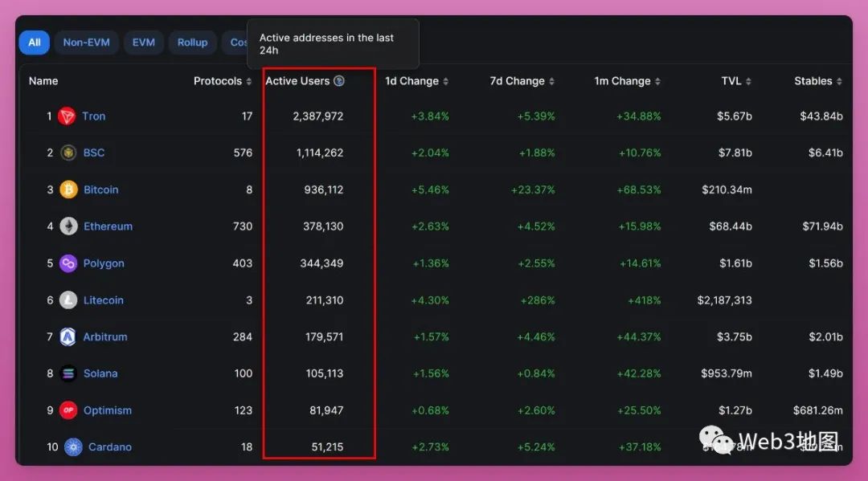Click Bitcoin TVL value $210.34m
Image resolution: width=868 pixels, height=481 pixels.
coord(727,190)
